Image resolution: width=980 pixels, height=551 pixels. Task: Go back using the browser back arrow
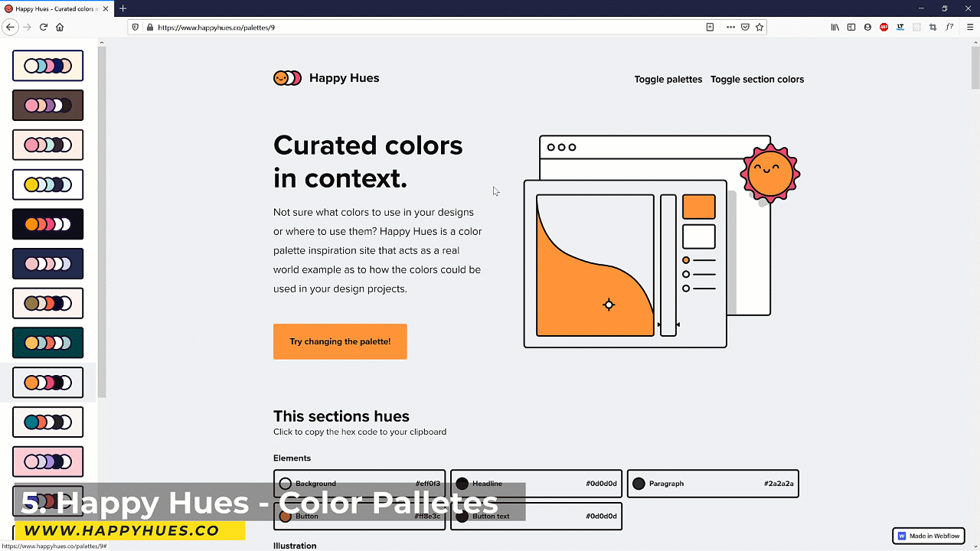click(x=11, y=27)
